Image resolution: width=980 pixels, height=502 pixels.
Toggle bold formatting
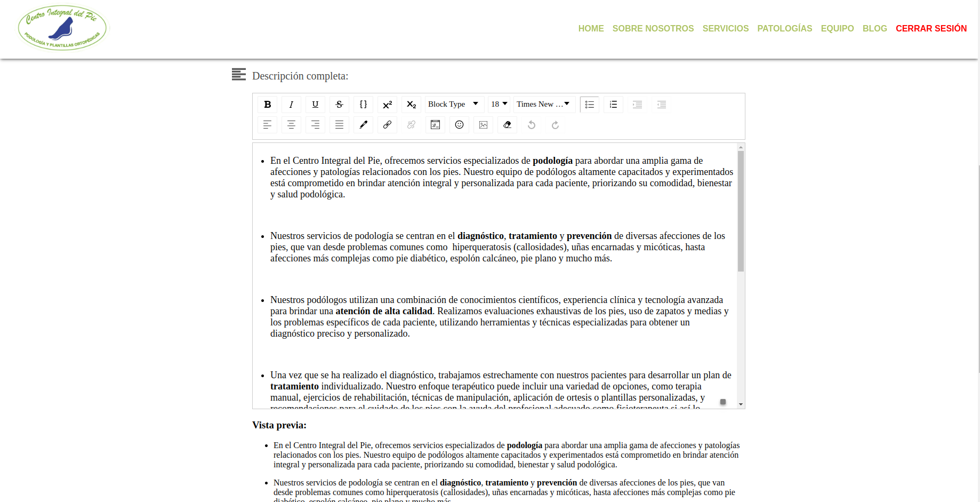[268, 105]
